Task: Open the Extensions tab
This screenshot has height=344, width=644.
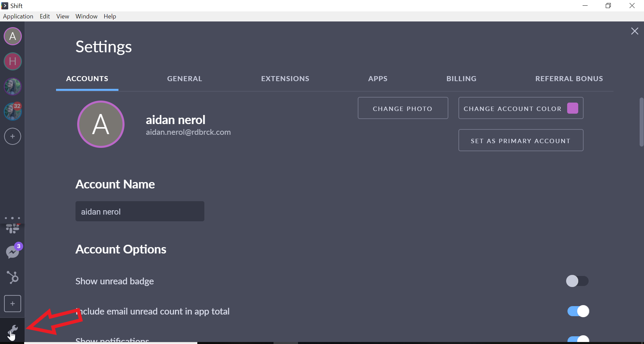Action: 285,79
